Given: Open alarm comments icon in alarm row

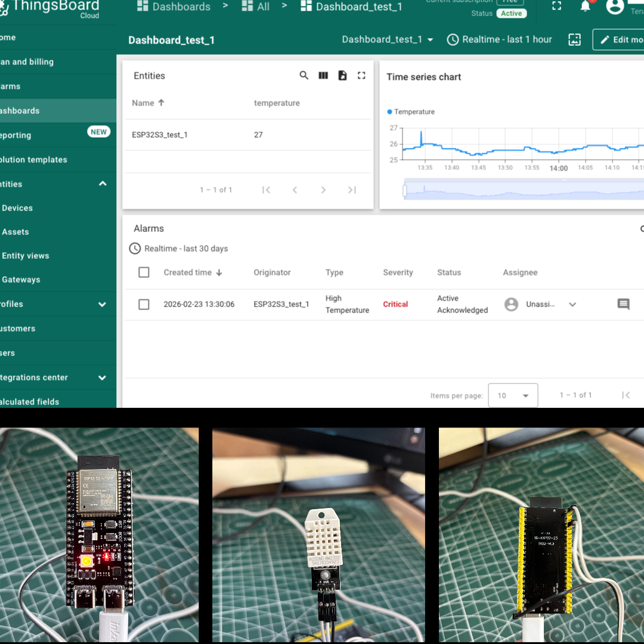Looking at the screenshot, I should (624, 304).
